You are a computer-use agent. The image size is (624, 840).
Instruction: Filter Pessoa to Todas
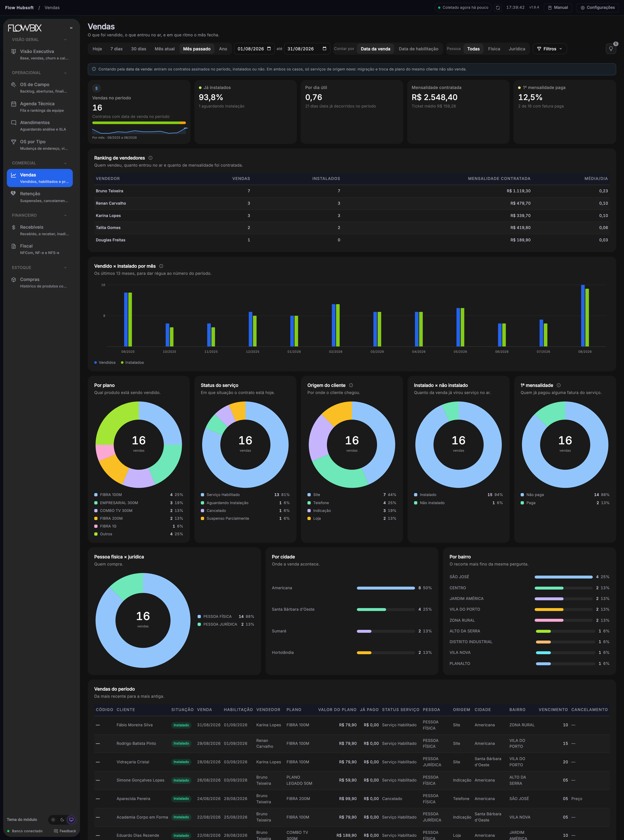pyautogui.click(x=473, y=49)
